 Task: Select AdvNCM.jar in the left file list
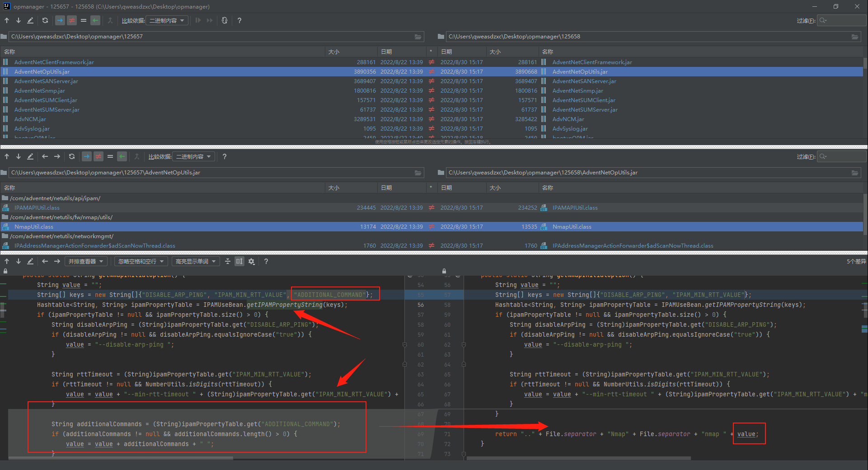(30, 119)
